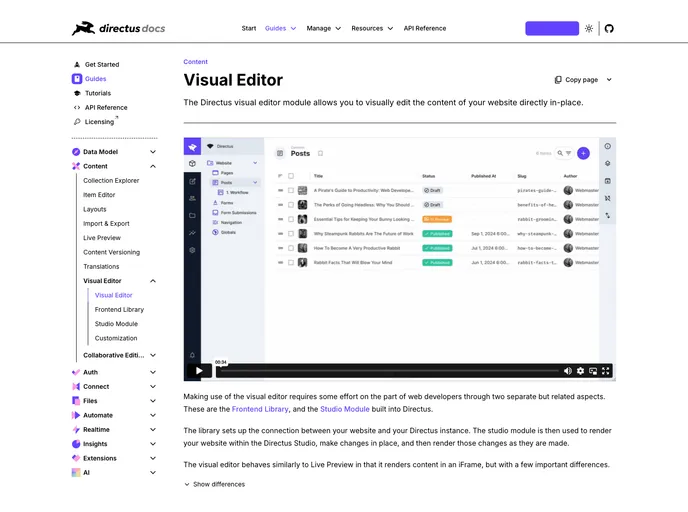This screenshot has width=688, height=512.
Task: Enable video picture-in-picture mode
Action: pos(593,371)
